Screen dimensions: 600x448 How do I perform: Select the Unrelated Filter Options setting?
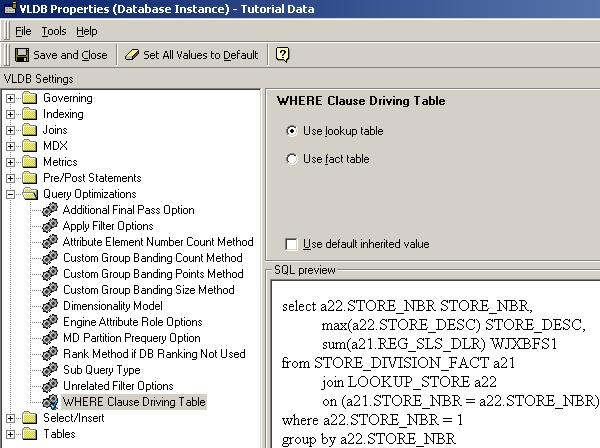[118, 386]
